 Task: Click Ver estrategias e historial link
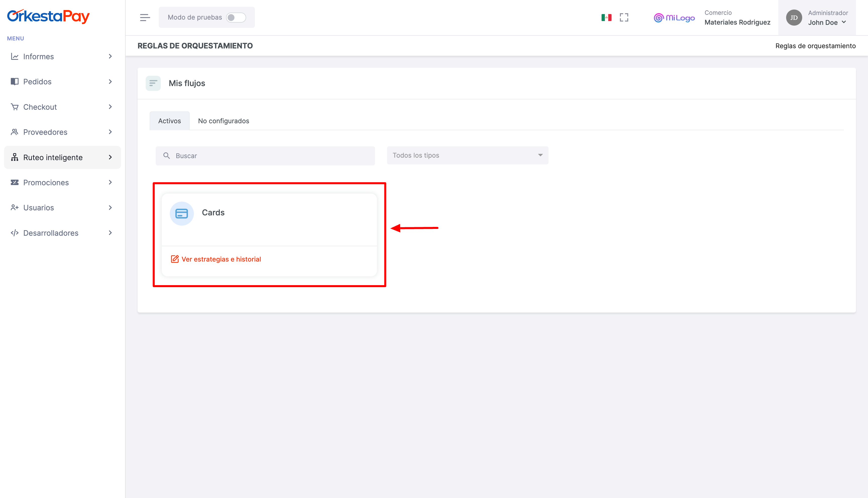click(221, 259)
